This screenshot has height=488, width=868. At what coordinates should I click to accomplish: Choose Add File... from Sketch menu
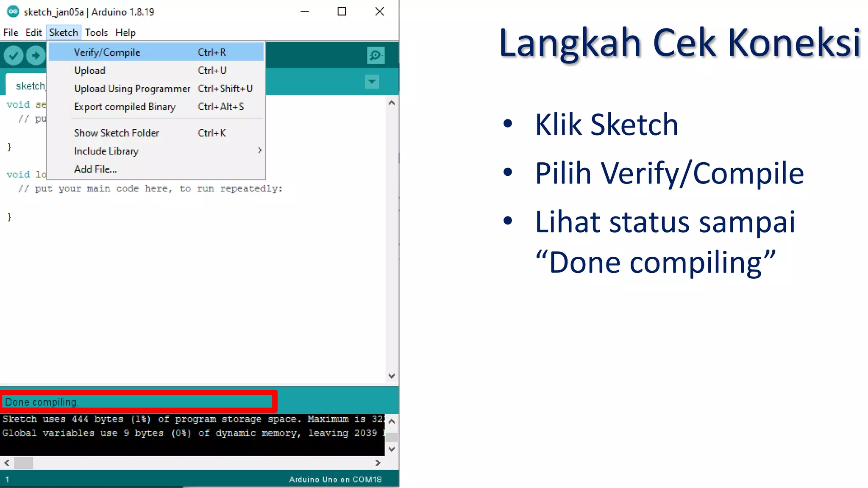[156, 169]
